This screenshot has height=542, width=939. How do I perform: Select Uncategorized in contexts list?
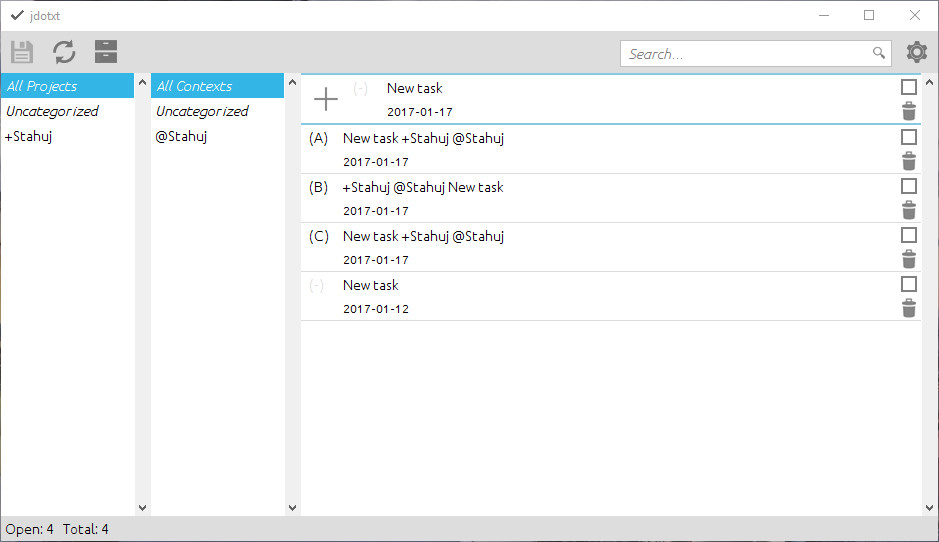[217, 111]
